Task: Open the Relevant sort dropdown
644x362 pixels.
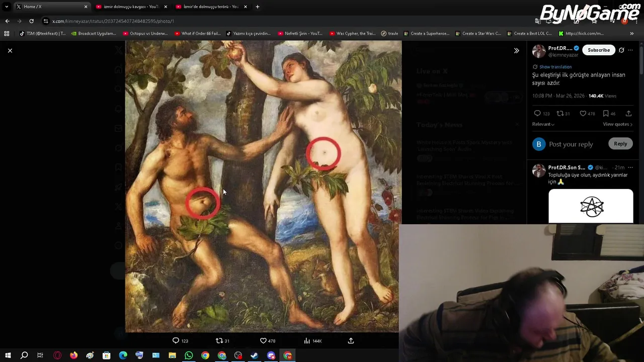Action: pos(543,124)
